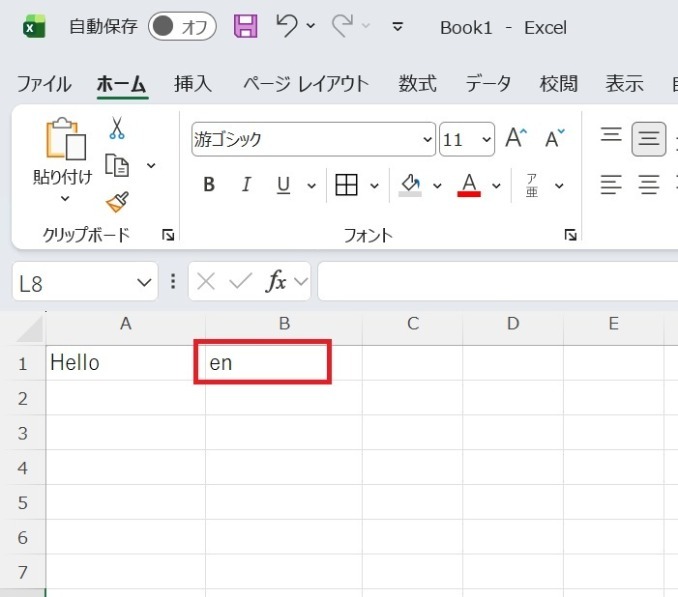The height and width of the screenshot is (597, 678).
Task: Open the 表示 (View) tab
Action: tap(624, 83)
